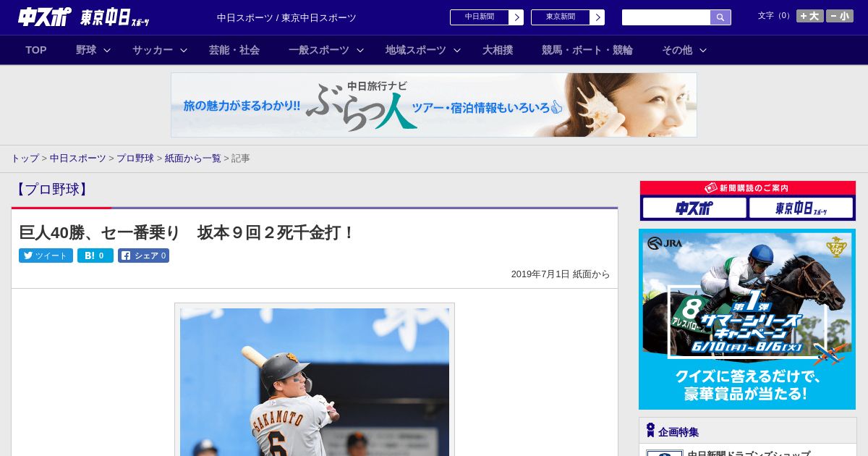Open JRA サマーシリーズ campaign ad
Viewport: 868px width, 456px height.
(747, 319)
